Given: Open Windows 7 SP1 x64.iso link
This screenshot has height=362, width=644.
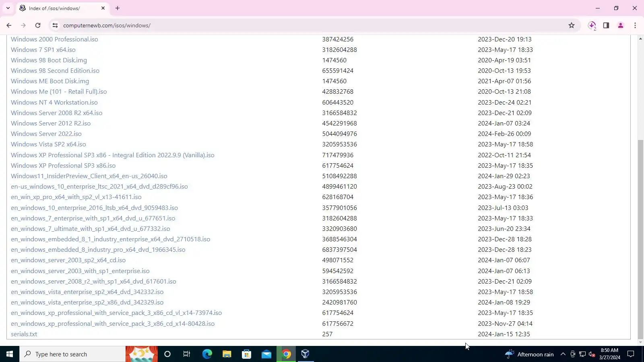Looking at the screenshot, I should (x=43, y=50).
